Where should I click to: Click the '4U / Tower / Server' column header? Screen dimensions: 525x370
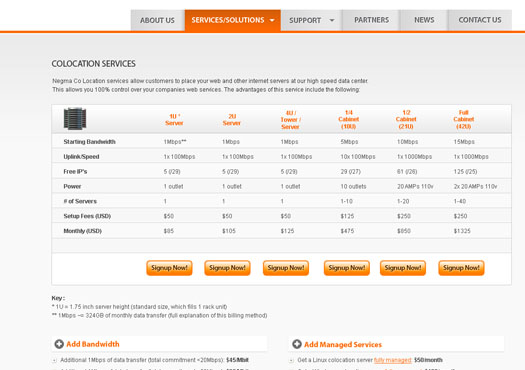290,120
